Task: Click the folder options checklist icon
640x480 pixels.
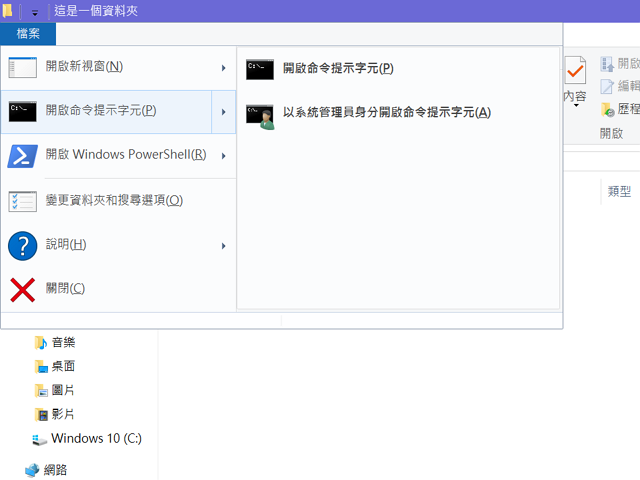Action: tap(22, 201)
